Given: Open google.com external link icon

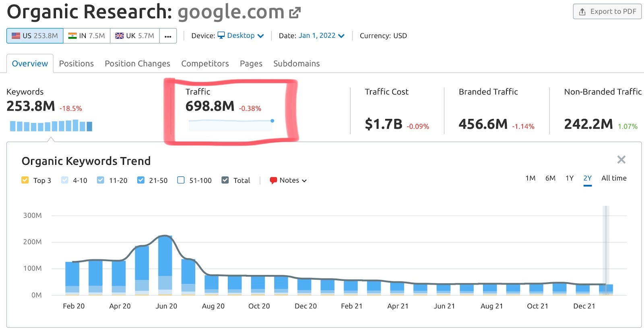Looking at the screenshot, I should pos(295,13).
